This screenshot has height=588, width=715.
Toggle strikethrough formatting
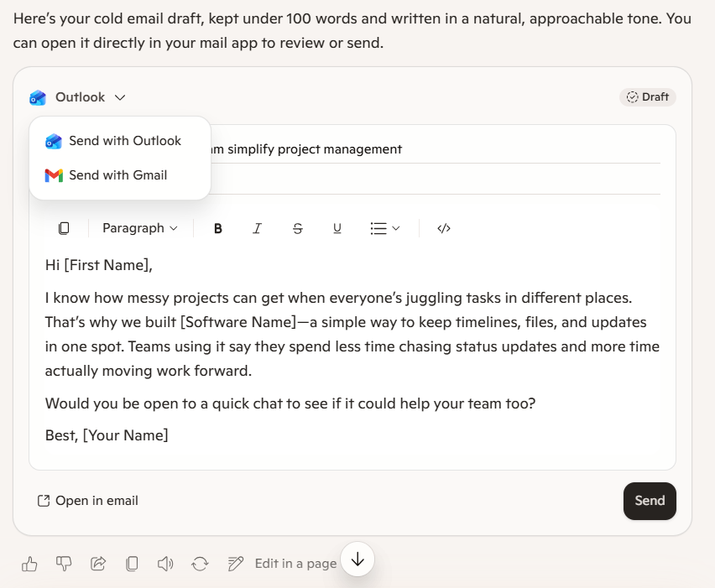coord(297,228)
